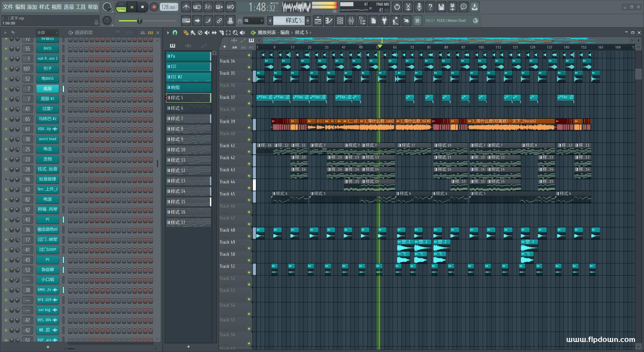Open the 添加 menu
Screen dimensions: 644x352
(x=32, y=7)
